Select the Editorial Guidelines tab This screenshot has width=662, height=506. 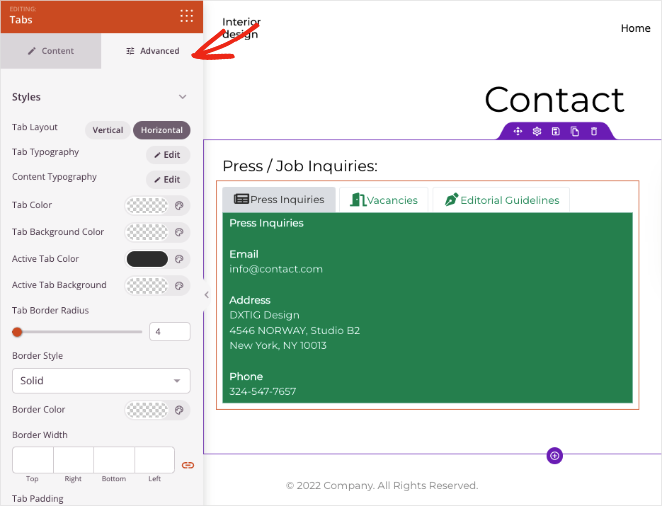click(501, 200)
